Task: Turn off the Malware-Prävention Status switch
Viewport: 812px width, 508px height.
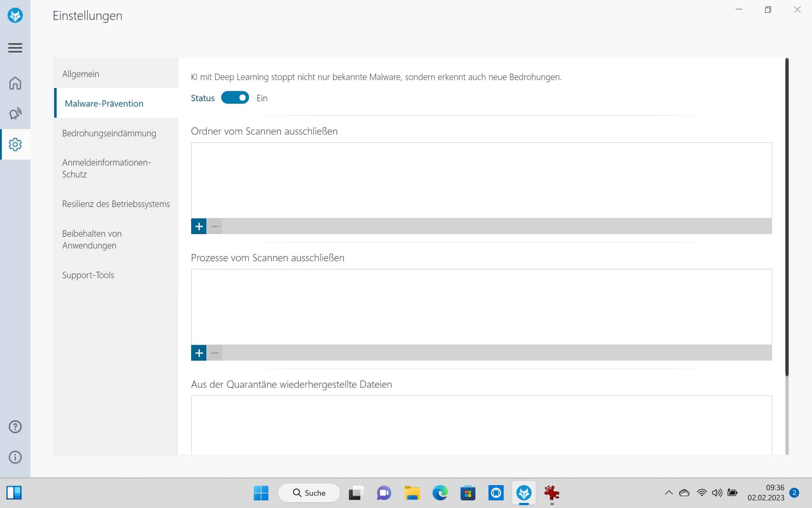Action: [235, 98]
